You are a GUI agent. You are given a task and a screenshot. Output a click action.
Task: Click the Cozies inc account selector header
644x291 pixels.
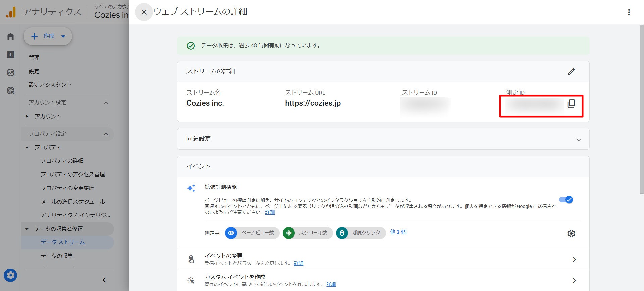(111, 12)
